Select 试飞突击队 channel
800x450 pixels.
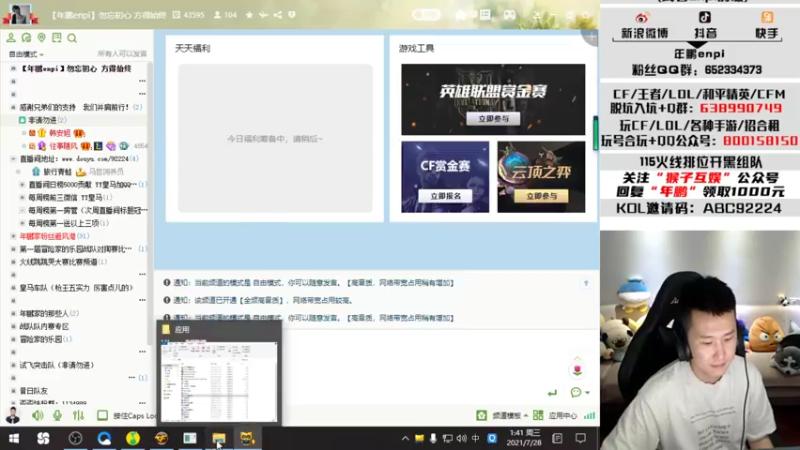57,365
